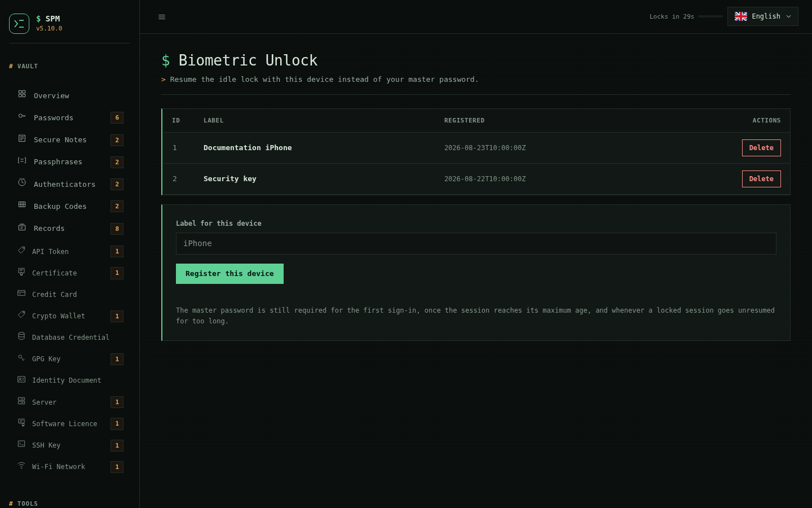This screenshot has width=812, height=508.
Task: Click the Records count badge 8
Action: (x=117, y=229)
